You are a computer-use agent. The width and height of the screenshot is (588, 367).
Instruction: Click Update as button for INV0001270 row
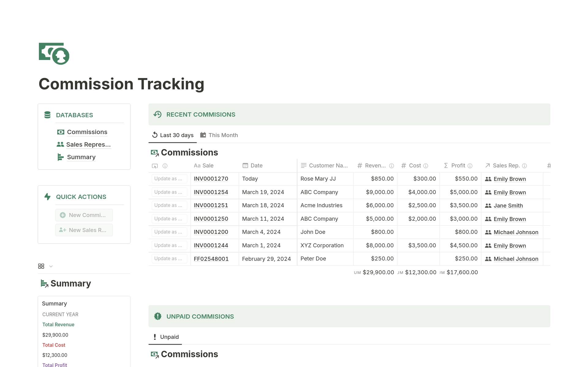click(x=169, y=179)
